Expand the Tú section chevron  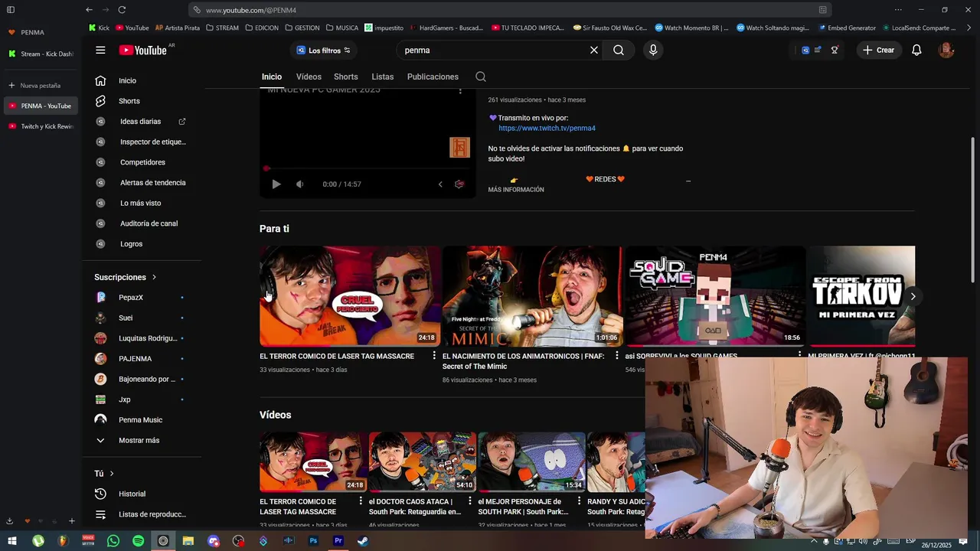coord(112,474)
